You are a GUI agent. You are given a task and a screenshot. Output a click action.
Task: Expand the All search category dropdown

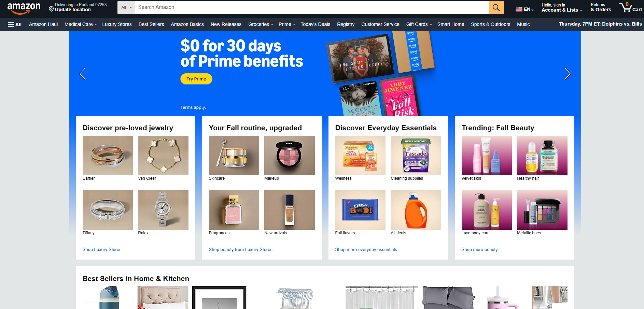(x=126, y=8)
